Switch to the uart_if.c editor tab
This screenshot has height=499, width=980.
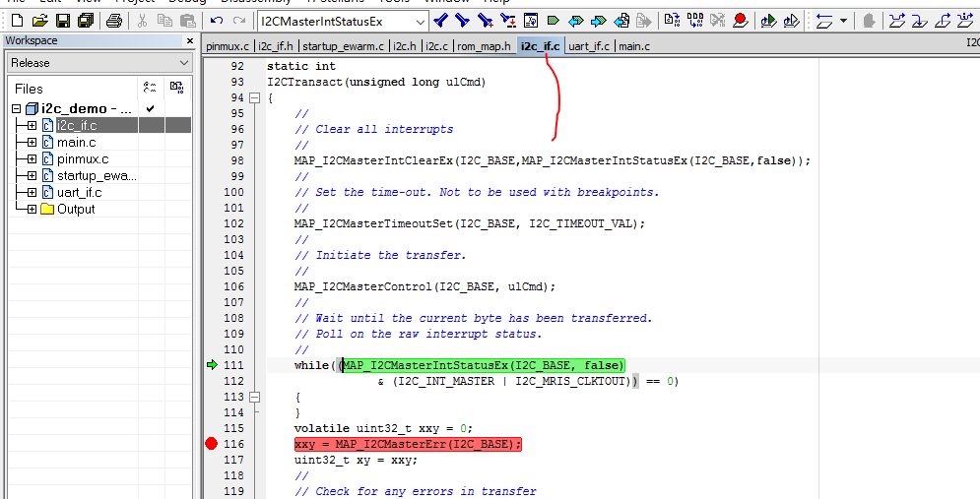click(x=589, y=46)
